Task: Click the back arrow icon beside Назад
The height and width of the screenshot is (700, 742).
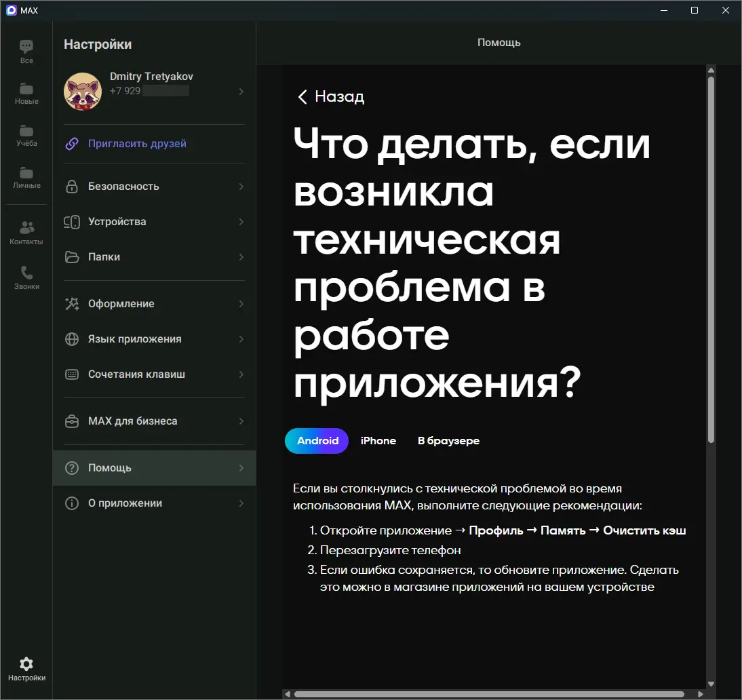Action: (x=302, y=97)
